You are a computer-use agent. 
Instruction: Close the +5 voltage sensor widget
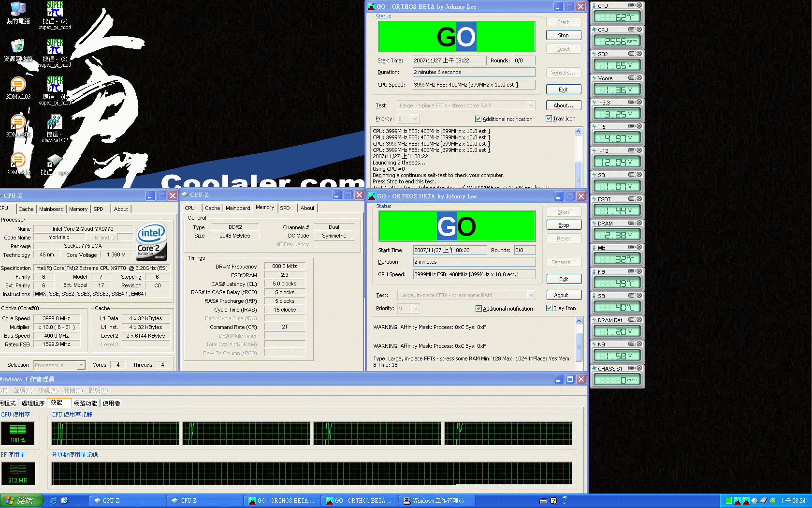639,126
